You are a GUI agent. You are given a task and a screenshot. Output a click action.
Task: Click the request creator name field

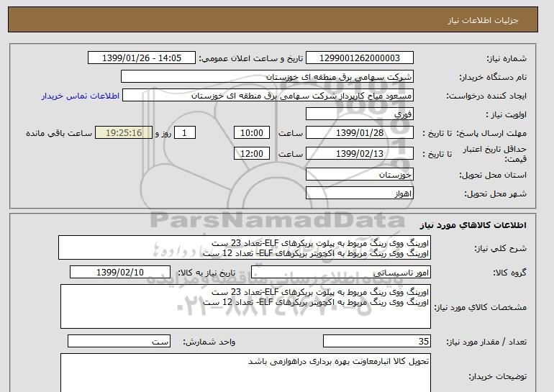click(x=269, y=96)
